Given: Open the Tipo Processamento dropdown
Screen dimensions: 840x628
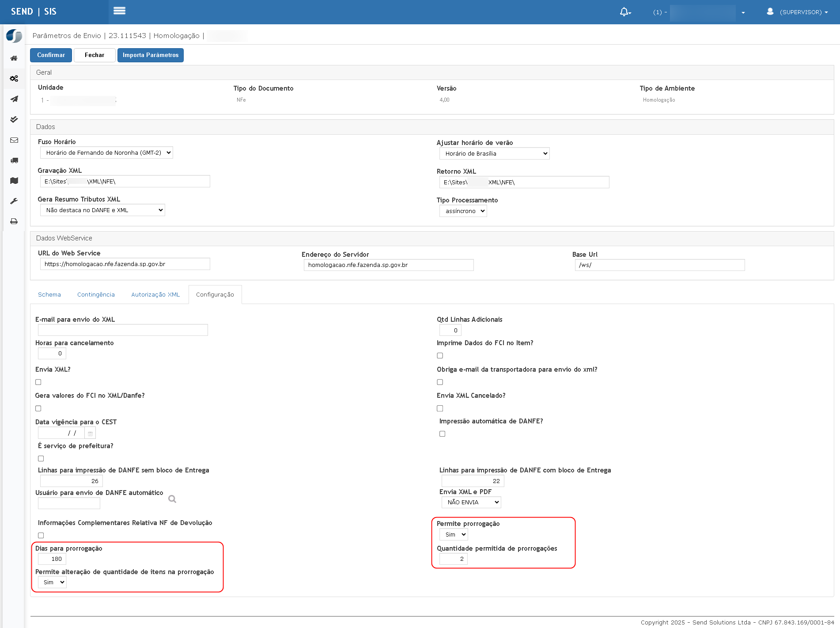Looking at the screenshot, I should (463, 211).
